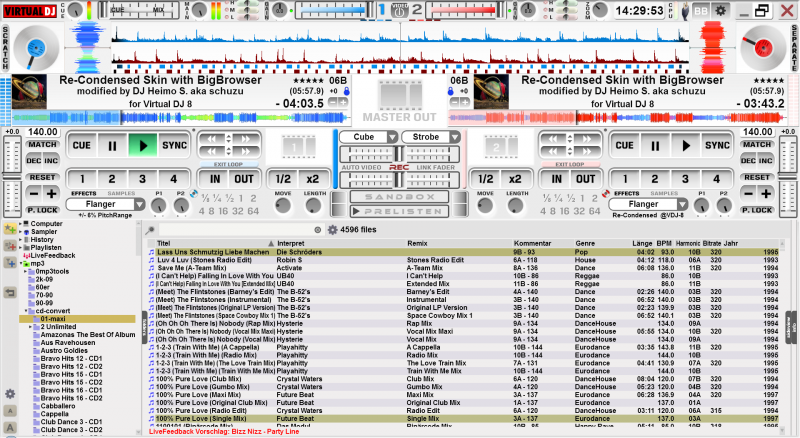Click left deck MATCH button
The width and height of the screenshot is (800, 438).
point(42,145)
